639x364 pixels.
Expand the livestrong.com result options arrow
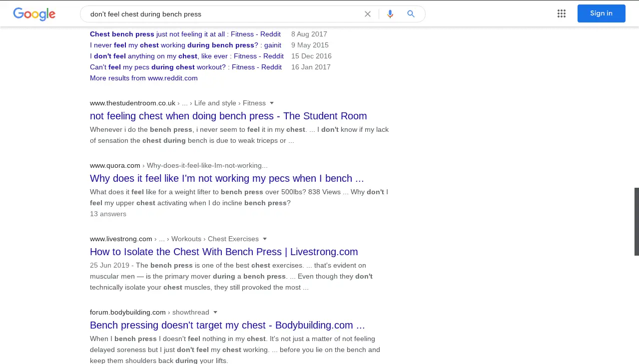point(265,239)
